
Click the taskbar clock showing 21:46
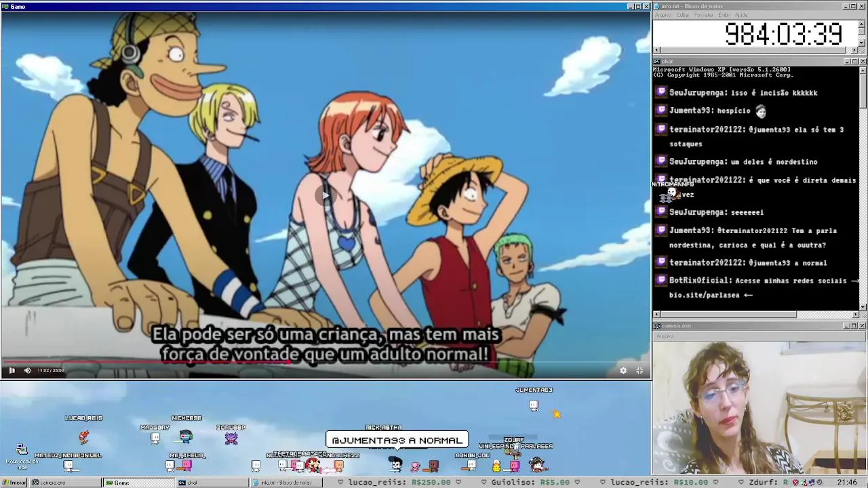pos(846,483)
